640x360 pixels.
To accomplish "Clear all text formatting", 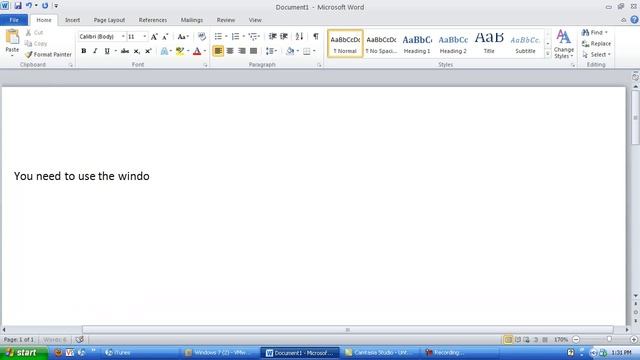I will click(x=202, y=37).
